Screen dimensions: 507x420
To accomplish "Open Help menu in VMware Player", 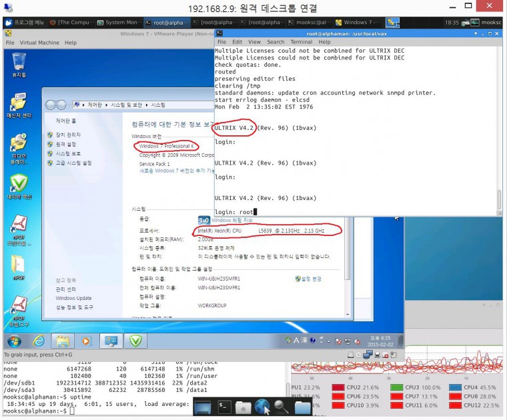I will click(x=71, y=42).
